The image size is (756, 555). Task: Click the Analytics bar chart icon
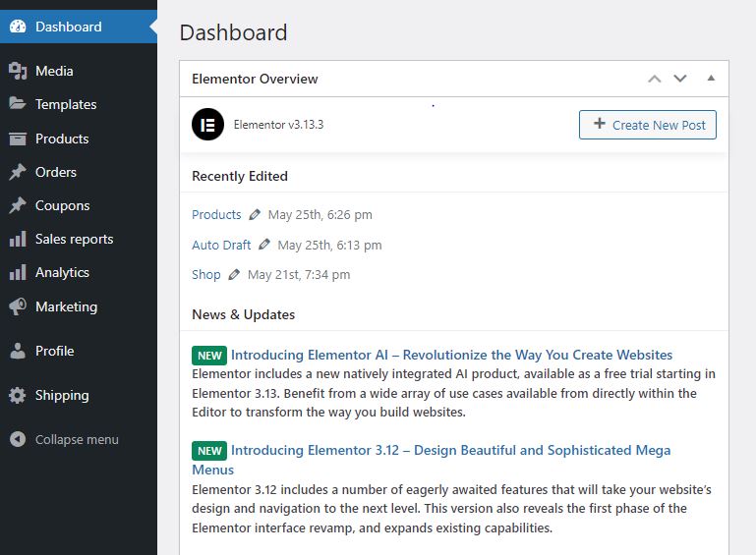pyautogui.click(x=18, y=272)
